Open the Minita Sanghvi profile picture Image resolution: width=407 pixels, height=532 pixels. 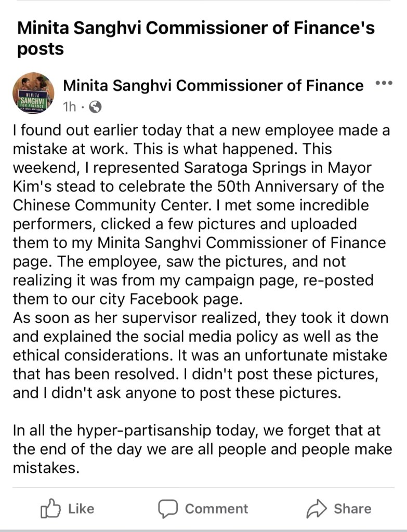coord(33,94)
